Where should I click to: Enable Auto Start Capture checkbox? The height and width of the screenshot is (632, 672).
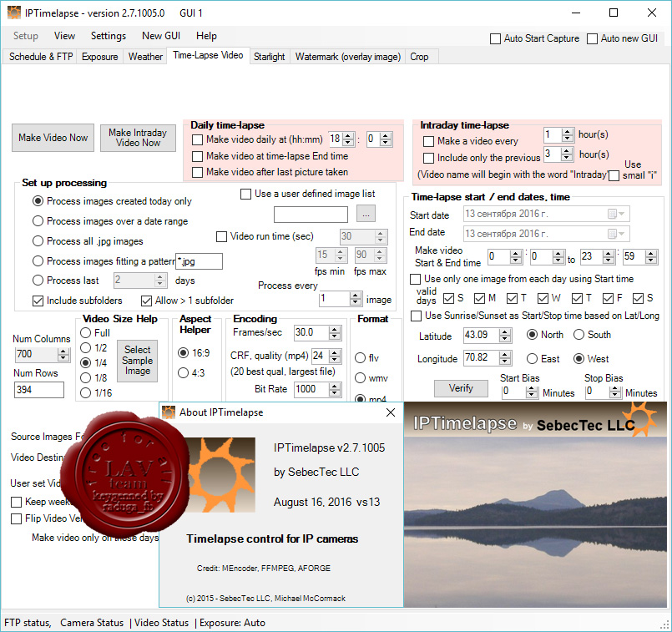(495, 38)
